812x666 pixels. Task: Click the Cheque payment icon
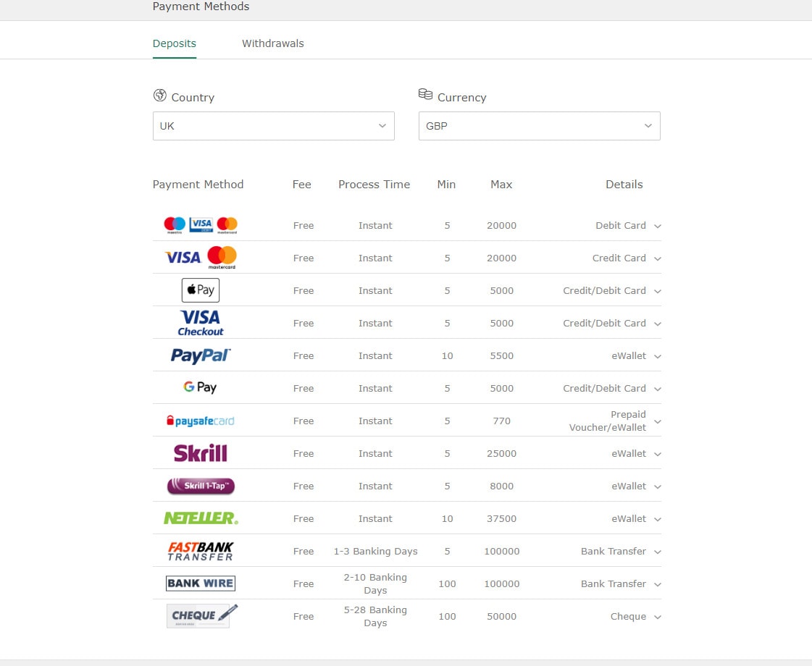(x=201, y=616)
